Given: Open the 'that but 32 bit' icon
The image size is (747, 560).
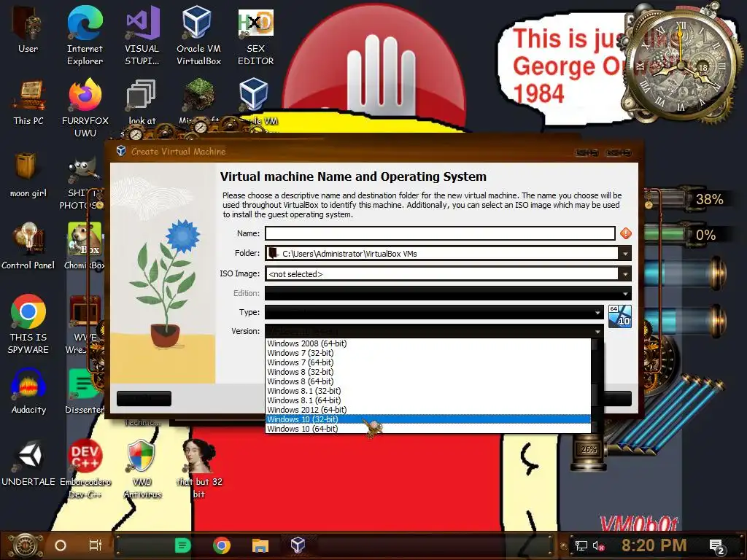Looking at the screenshot, I should (199, 469).
